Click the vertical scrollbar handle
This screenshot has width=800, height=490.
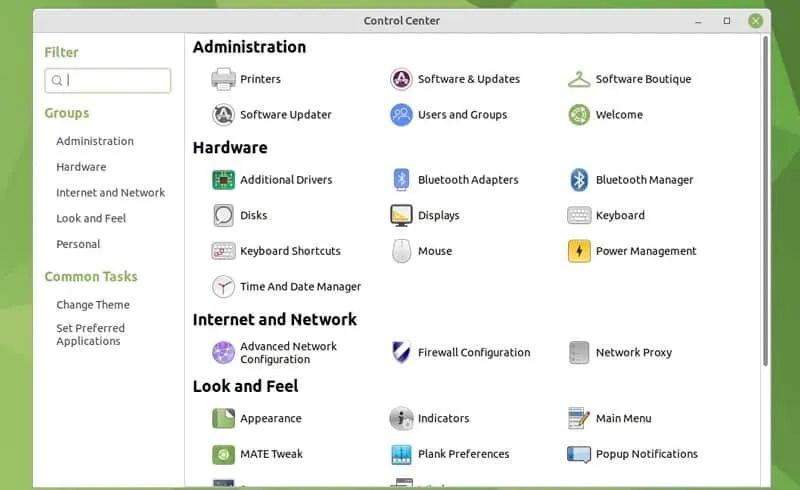tap(765, 201)
